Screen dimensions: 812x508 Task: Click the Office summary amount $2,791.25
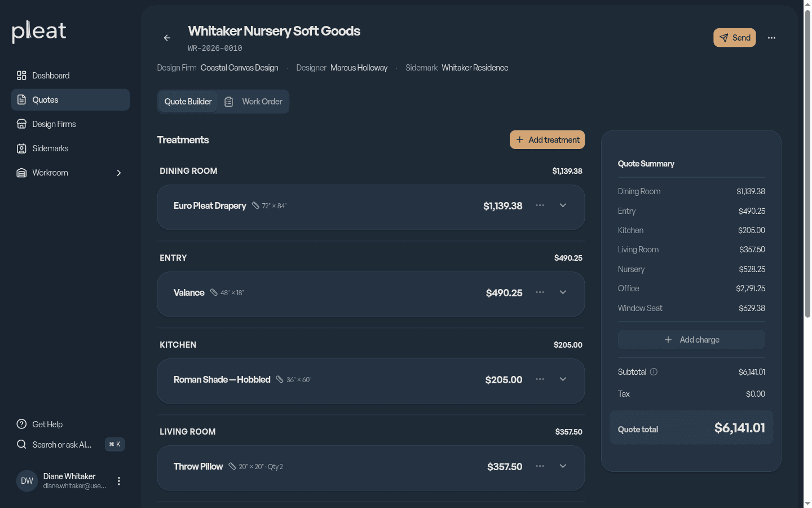click(751, 288)
